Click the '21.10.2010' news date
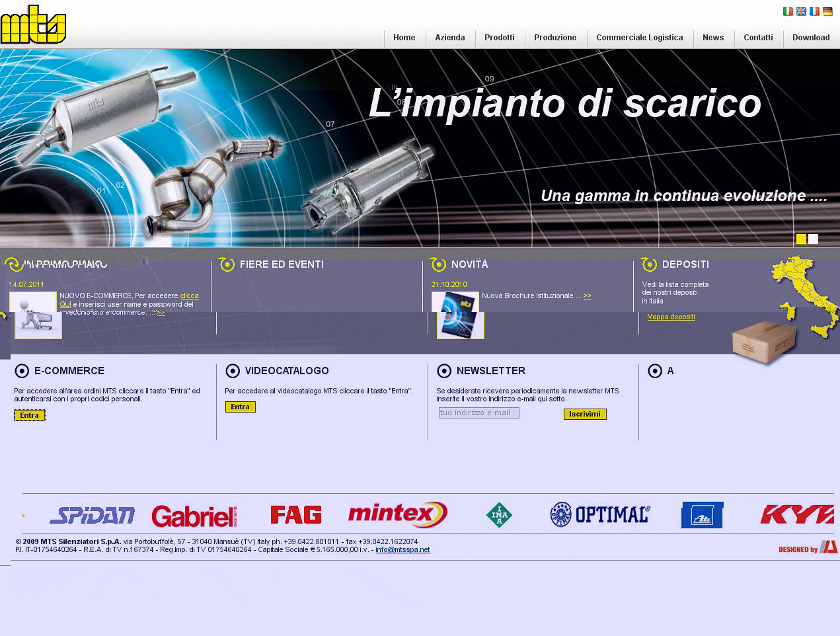The height and width of the screenshot is (636, 840). click(x=449, y=285)
